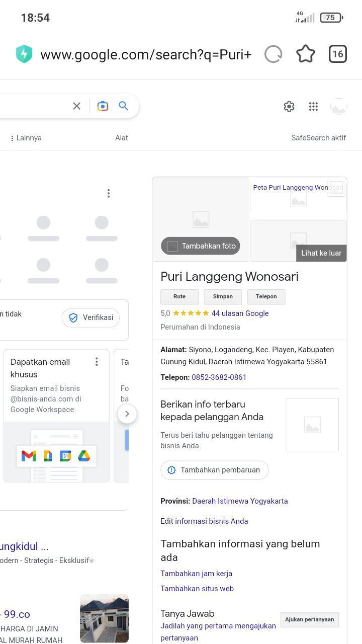Click the blue search magnifier icon

(x=124, y=106)
